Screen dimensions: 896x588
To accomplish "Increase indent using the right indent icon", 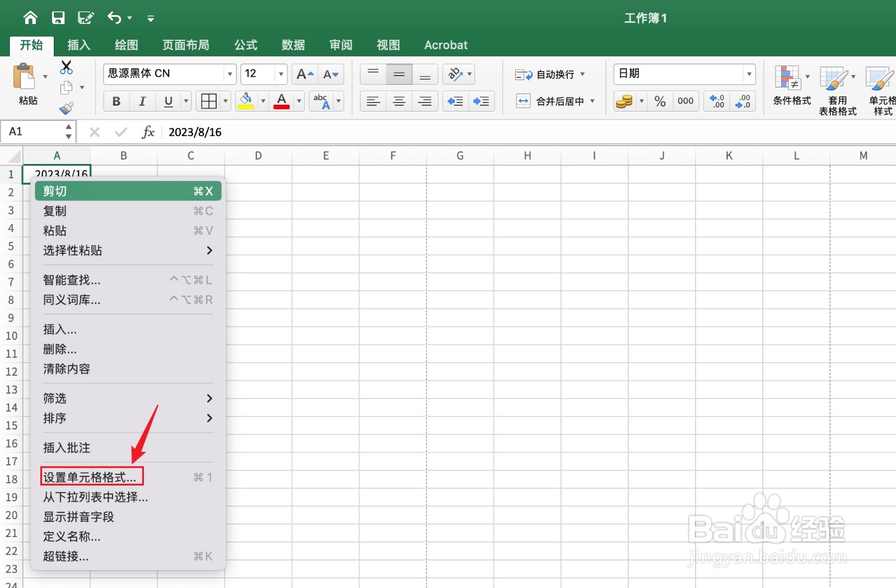I will click(481, 101).
